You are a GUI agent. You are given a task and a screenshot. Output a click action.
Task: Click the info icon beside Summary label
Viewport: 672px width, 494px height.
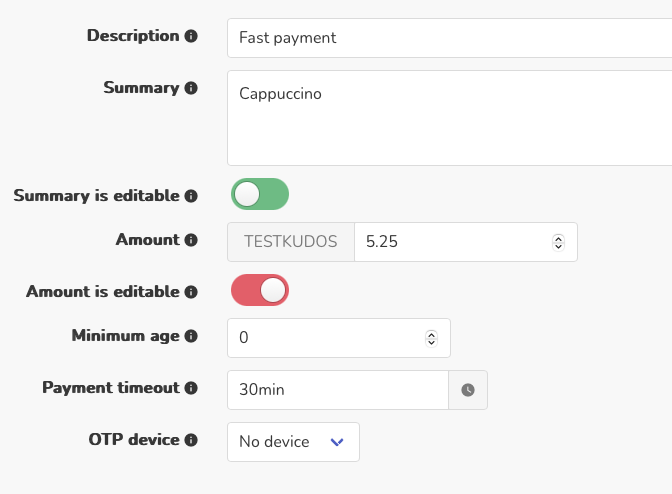pos(191,88)
